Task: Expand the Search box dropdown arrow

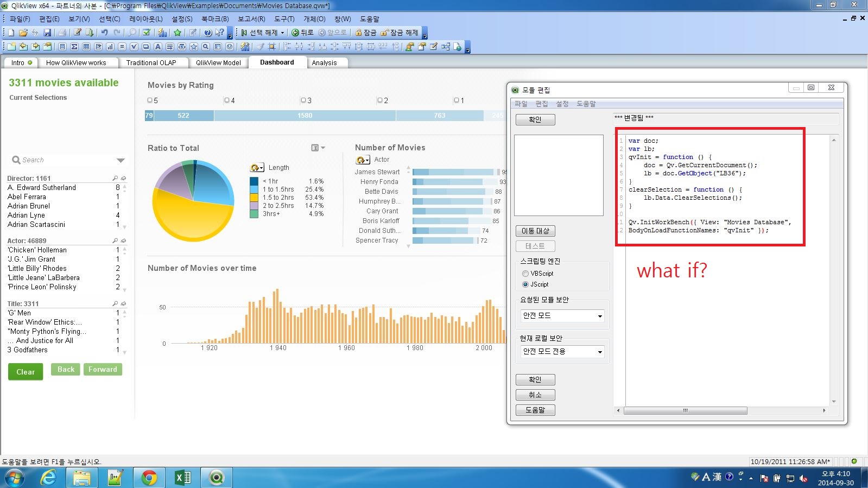Action: point(121,160)
